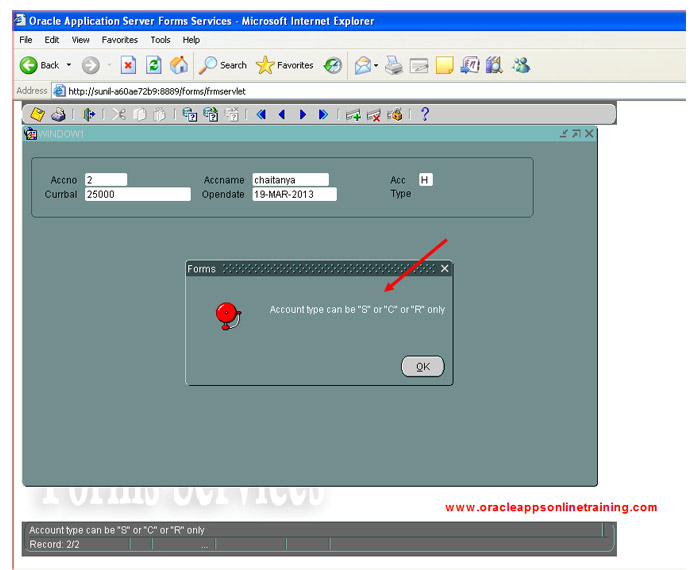Image resolution: width=700 pixels, height=570 pixels.
Task: Click the Acc Type field containing H
Action: [425, 179]
